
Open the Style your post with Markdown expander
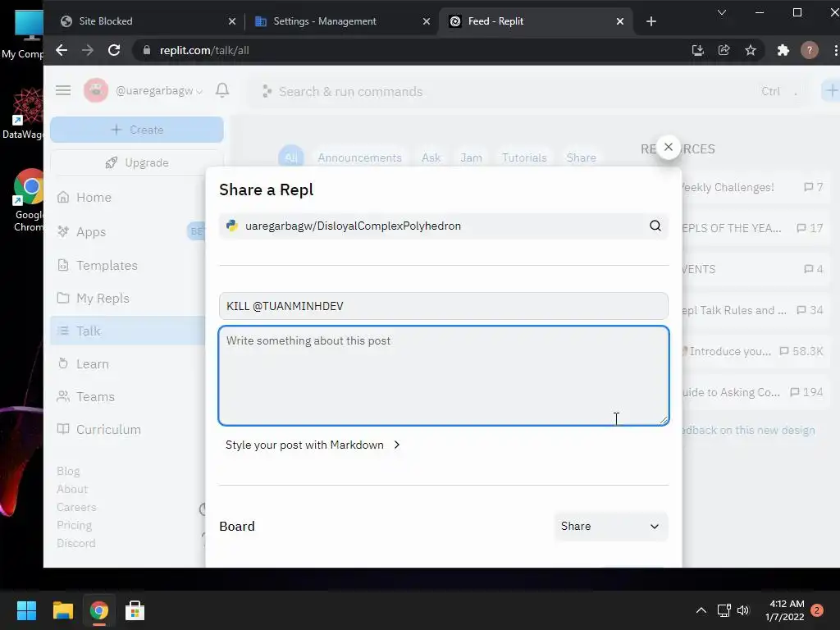tap(313, 445)
